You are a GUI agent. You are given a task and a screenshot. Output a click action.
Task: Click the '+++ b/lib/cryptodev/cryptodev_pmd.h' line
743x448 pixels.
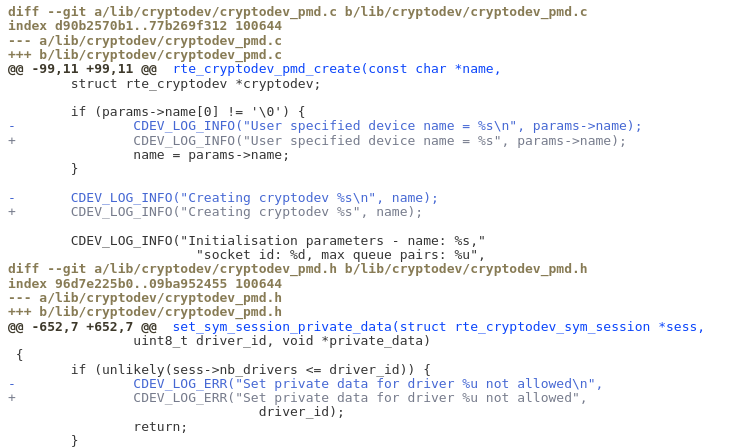[x=144, y=312]
